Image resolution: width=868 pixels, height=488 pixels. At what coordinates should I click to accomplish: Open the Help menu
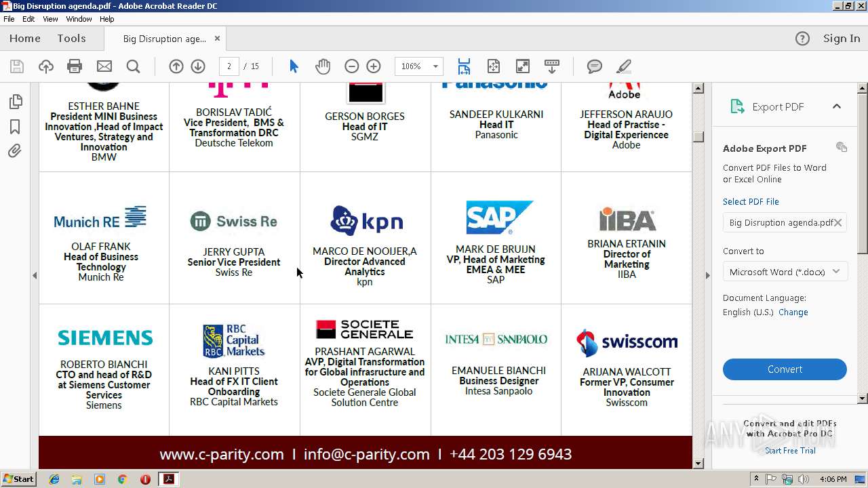coord(107,19)
